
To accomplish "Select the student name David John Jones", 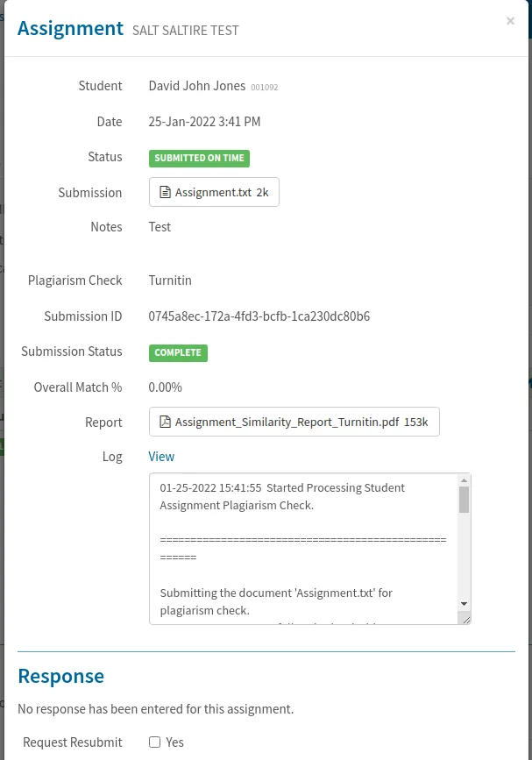I will click(x=196, y=86).
